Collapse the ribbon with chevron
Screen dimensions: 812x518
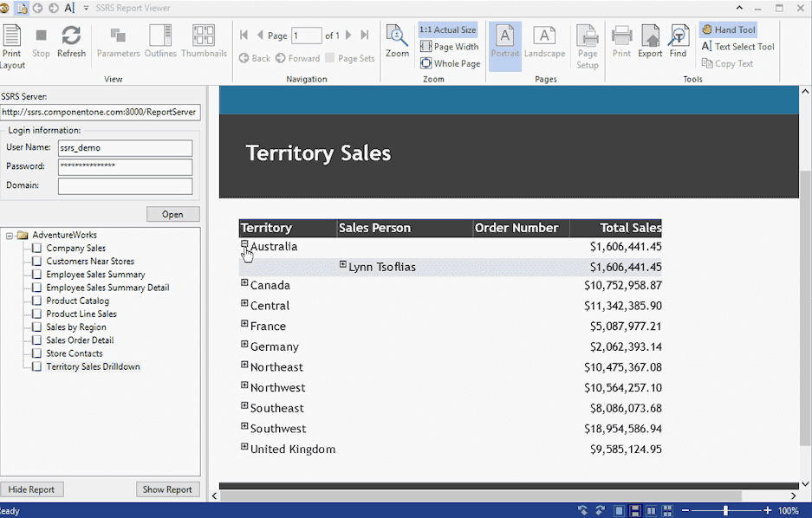(x=739, y=7)
